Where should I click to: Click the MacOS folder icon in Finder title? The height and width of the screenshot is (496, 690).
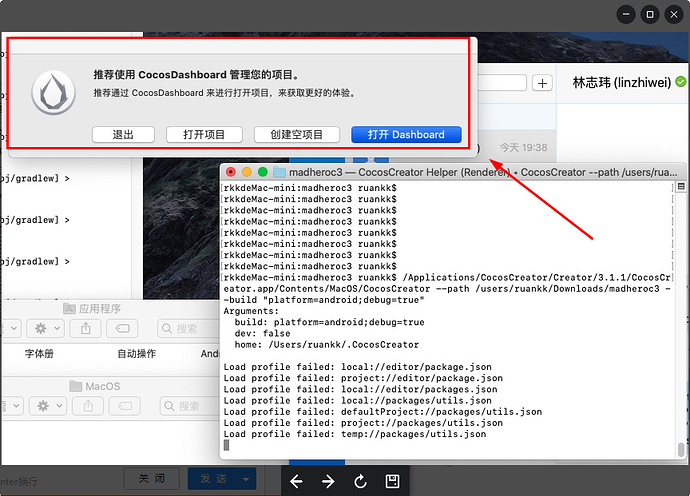point(76,386)
